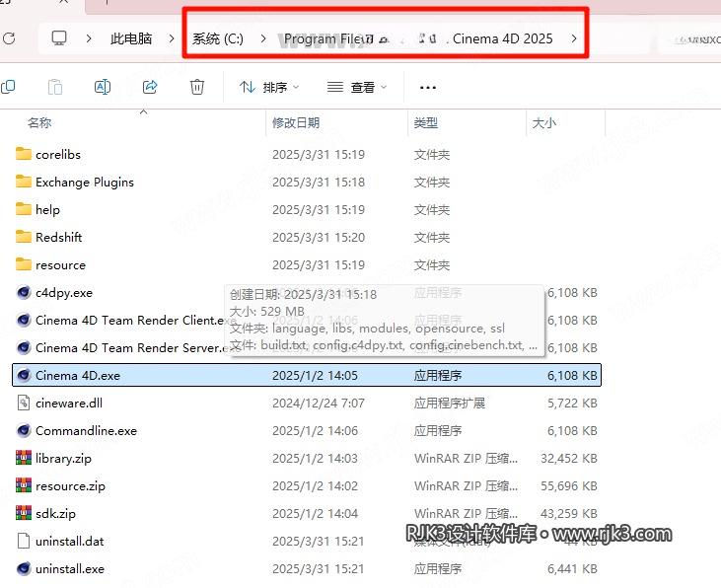Click the sdk.zip WinRAR icon
The image size is (721, 588).
(x=24, y=513)
